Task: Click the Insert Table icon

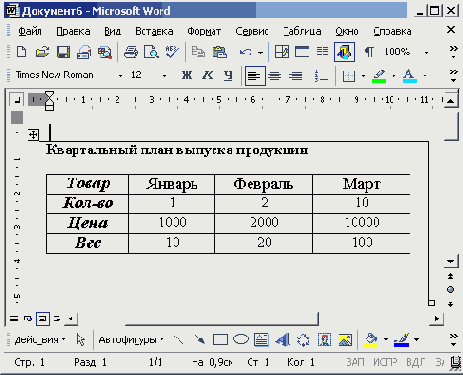Action: [x=302, y=52]
